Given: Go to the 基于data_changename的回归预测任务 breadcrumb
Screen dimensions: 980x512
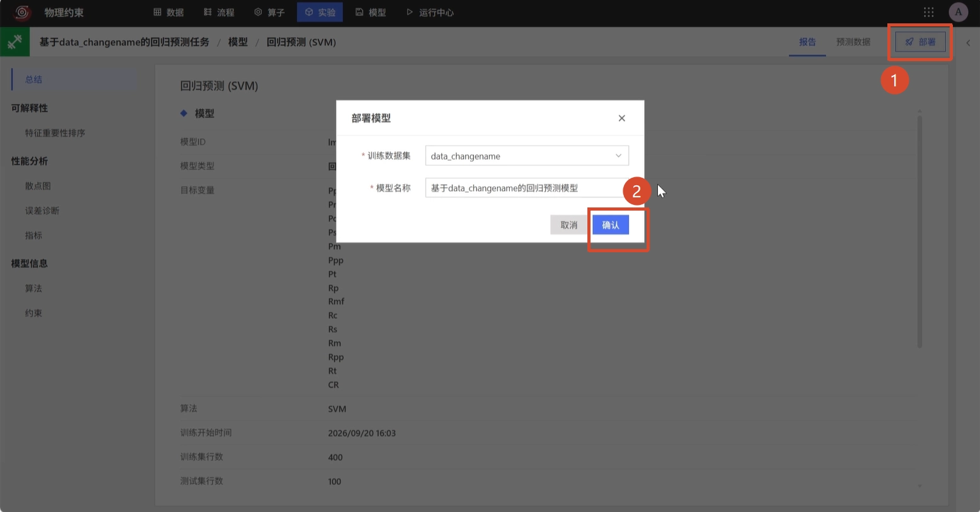Looking at the screenshot, I should click(124, 42).
